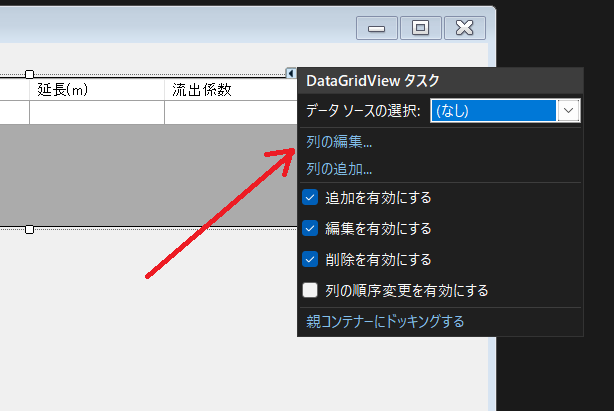Viewport: 614px width, 411px height.
Task: Check 列の順序変更を有効にする
Action: pyautogui.click(x=311, y=291)
